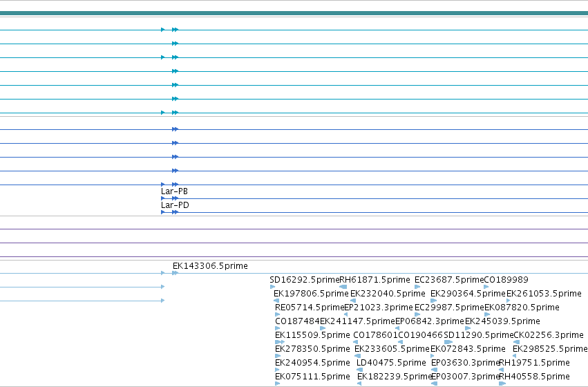Click the EK261053.5prime label

pos(544,294)
